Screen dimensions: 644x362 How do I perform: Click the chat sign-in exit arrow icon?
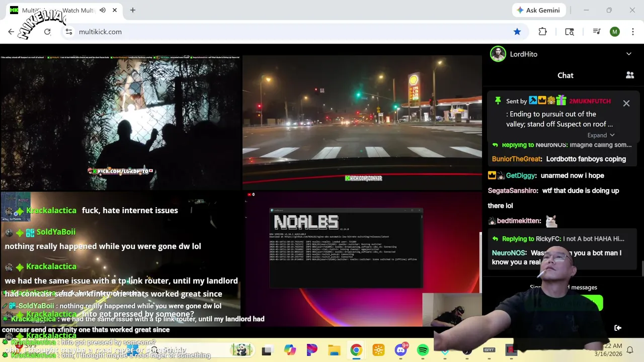pyautogui.click(x=618, y=328)
